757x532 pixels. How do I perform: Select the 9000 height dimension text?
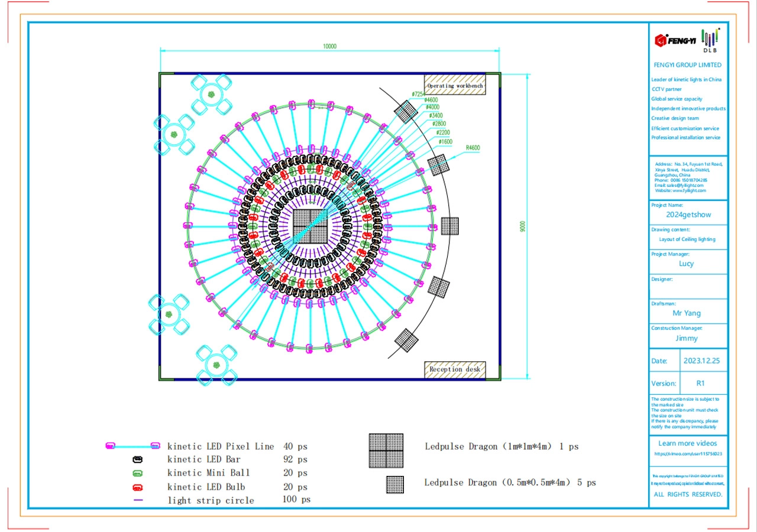[523, 226]
